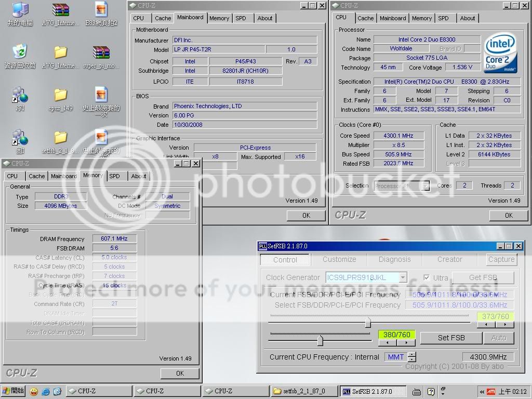Click the BIOS date 10/30/2008 field
Screen dimensions: 532x399
coord(245,125)
